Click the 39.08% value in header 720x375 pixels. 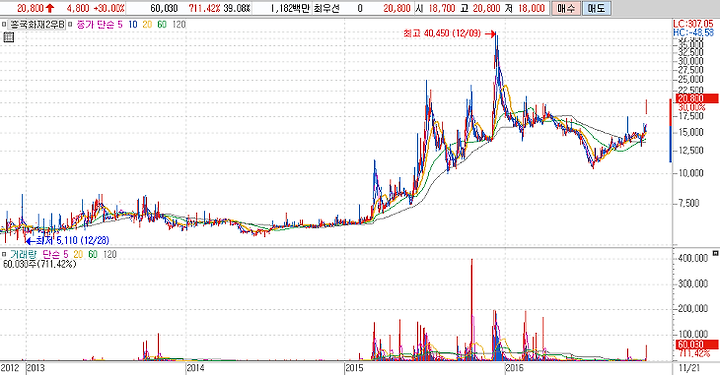[237, 8]
